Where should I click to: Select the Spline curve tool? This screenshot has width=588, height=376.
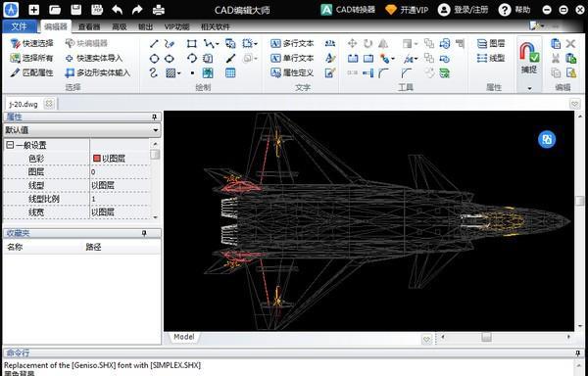pos(154,72)
